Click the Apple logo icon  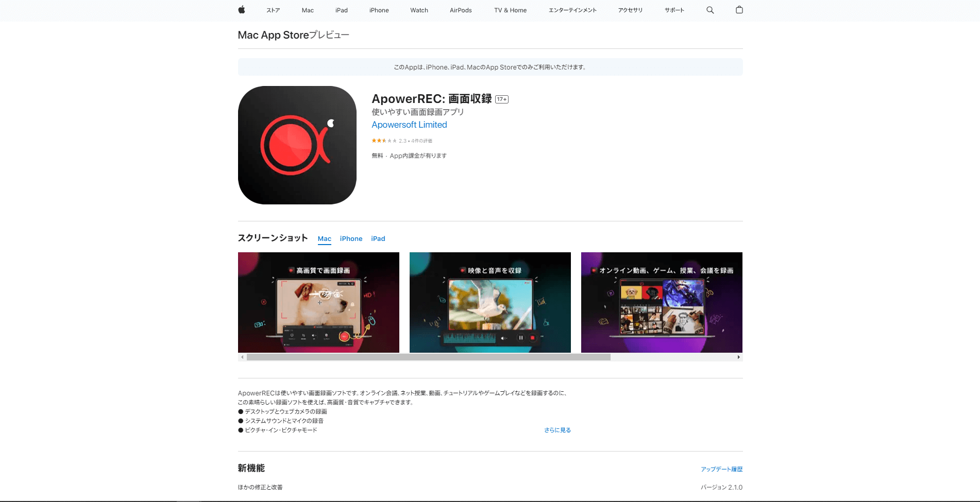(x=241, y=10)
